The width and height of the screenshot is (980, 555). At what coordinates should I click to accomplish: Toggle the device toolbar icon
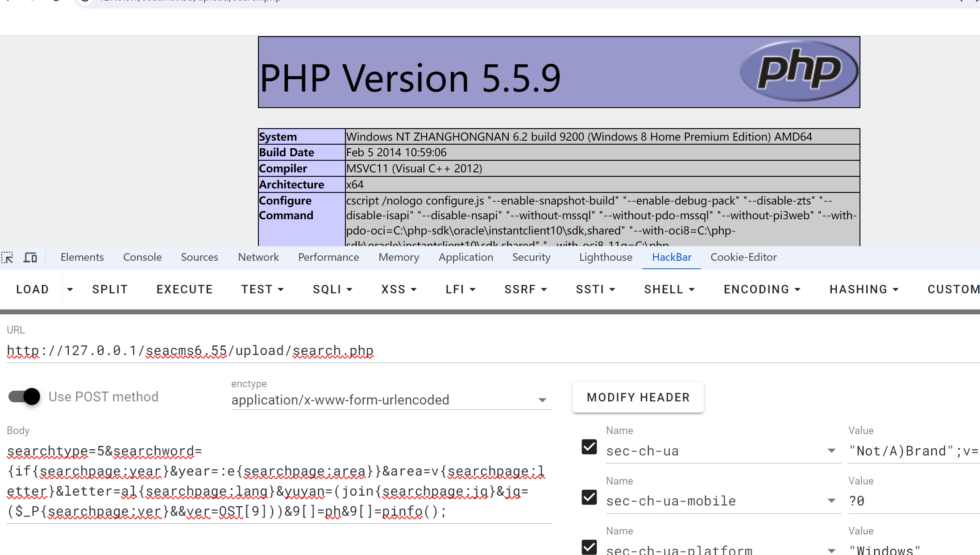coord(30,257)
